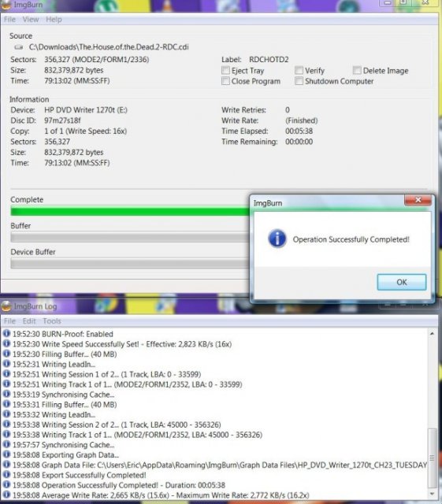Click the log scrollbar down arrow
Viewport: 442px width, 504px height.
coord(432,494)
